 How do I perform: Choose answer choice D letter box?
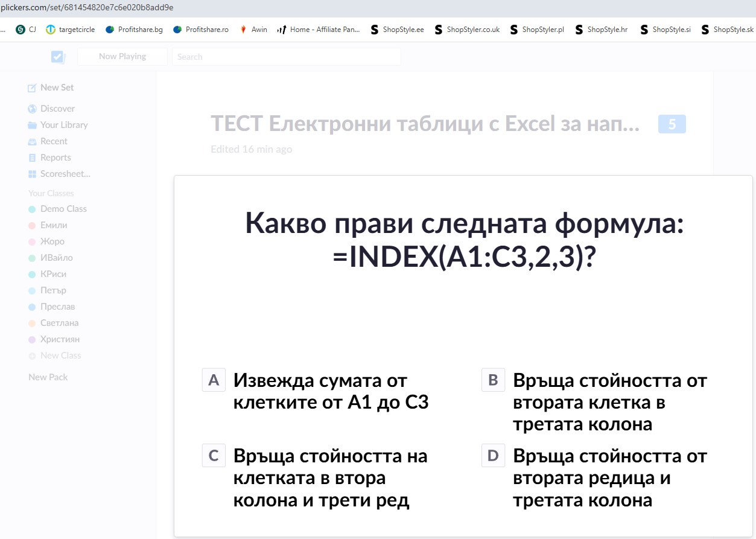493,456
